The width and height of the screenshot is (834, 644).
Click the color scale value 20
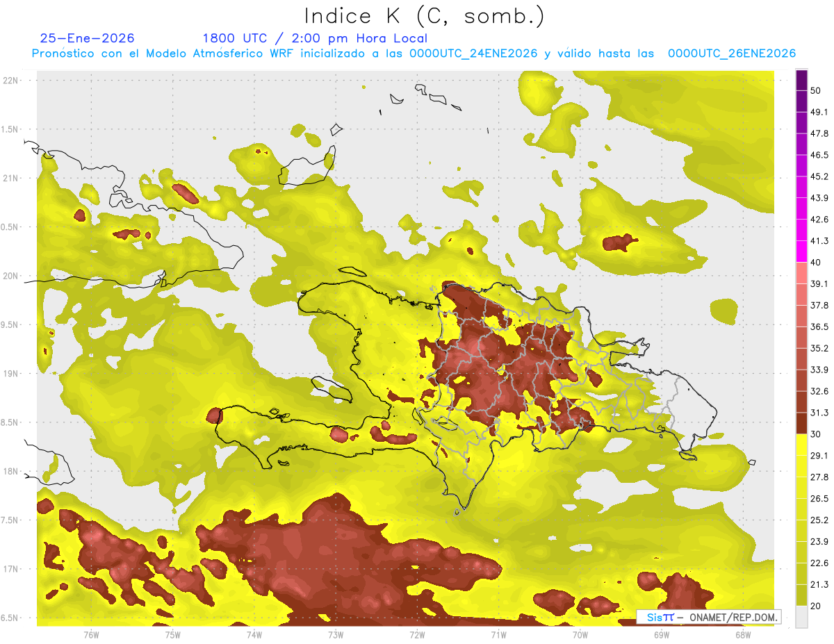click(816, 606)
